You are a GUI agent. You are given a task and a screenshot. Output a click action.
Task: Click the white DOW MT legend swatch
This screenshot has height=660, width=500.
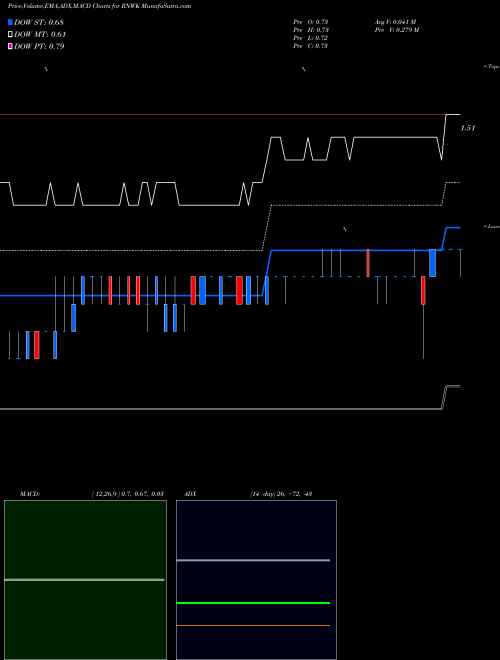[10, 34]
